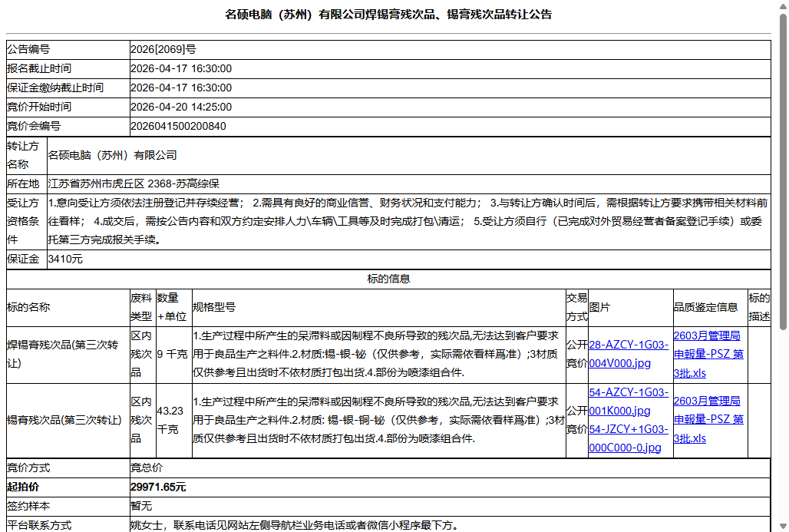Click the 竞价开始时间 label
789x532 pixels.
point(39,107)
